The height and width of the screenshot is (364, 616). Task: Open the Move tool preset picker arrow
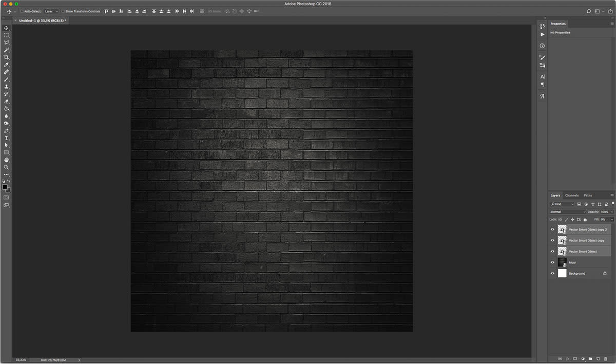[15, 11]
